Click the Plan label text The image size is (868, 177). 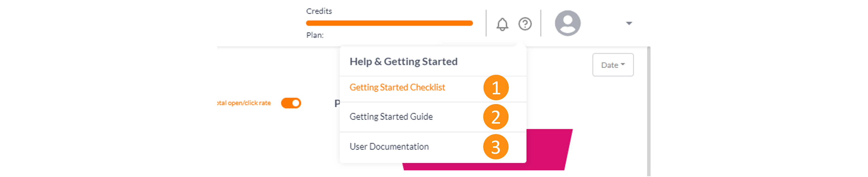click(315, 35)
